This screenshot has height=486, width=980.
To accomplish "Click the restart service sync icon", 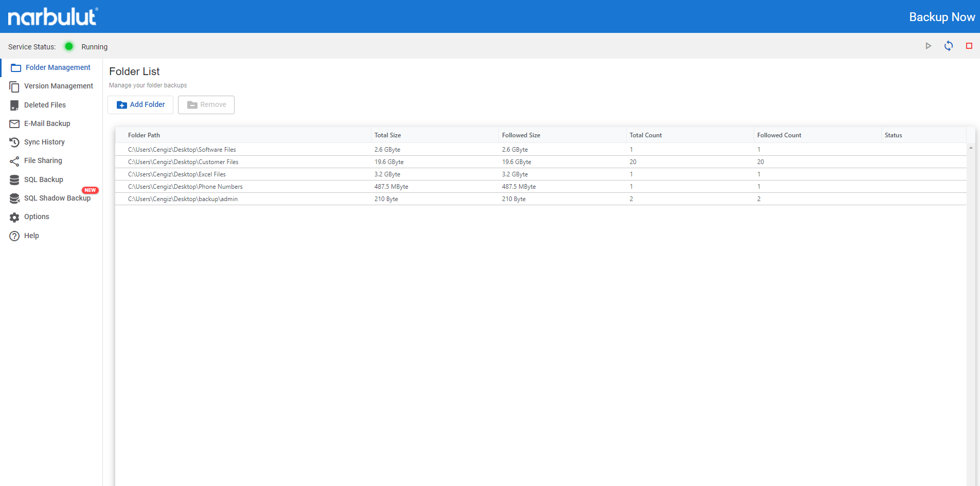I will pos(949,46).
